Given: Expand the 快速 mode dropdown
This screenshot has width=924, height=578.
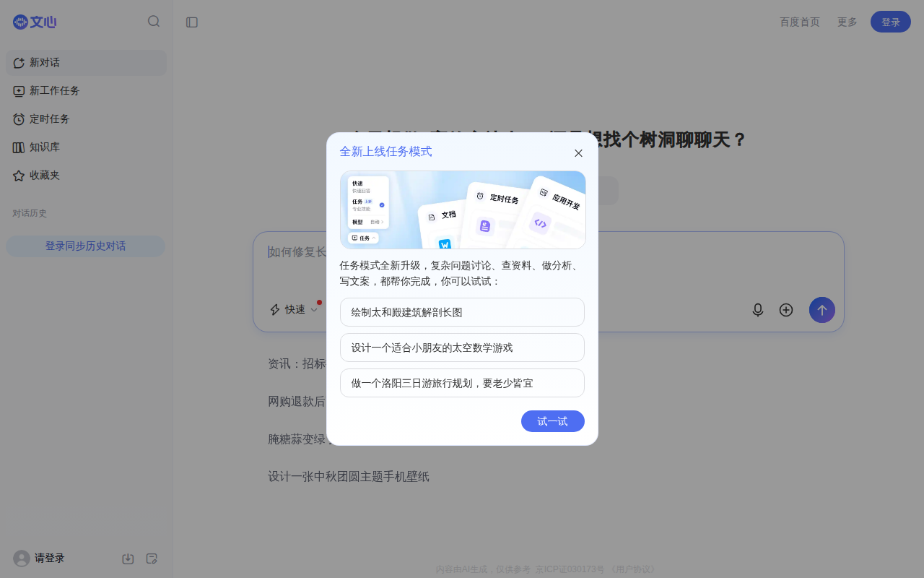Looking at the screenshot, I should (x=294, y=310).
